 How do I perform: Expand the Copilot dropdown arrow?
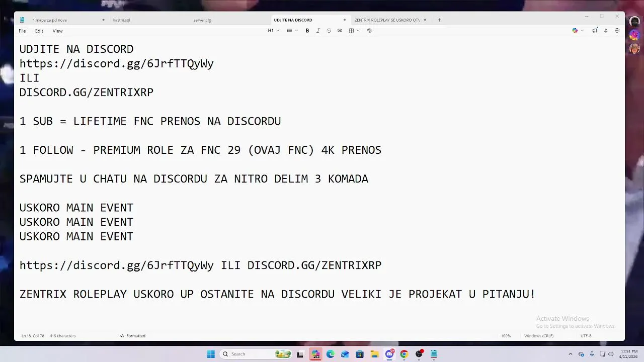(583, 31)
